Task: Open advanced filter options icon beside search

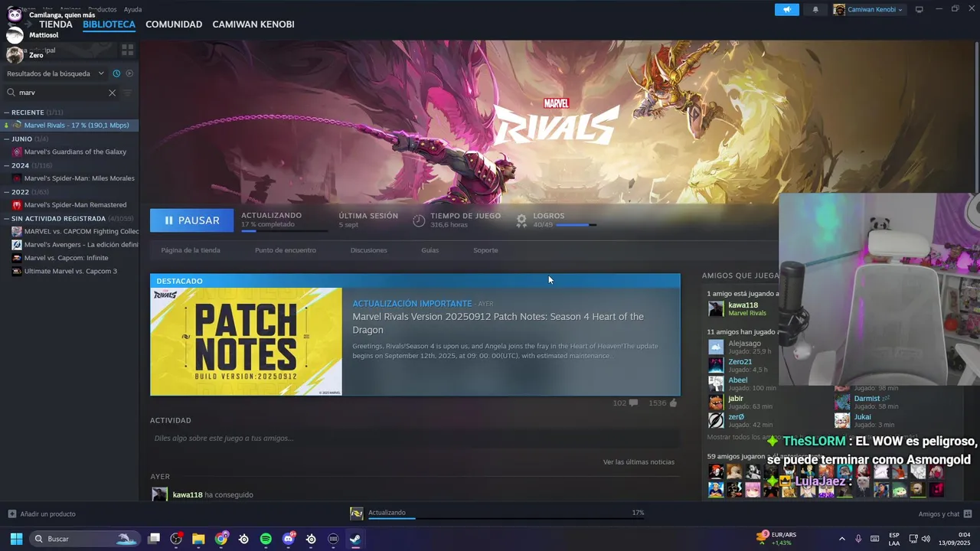Action: [x=127, y=93]
